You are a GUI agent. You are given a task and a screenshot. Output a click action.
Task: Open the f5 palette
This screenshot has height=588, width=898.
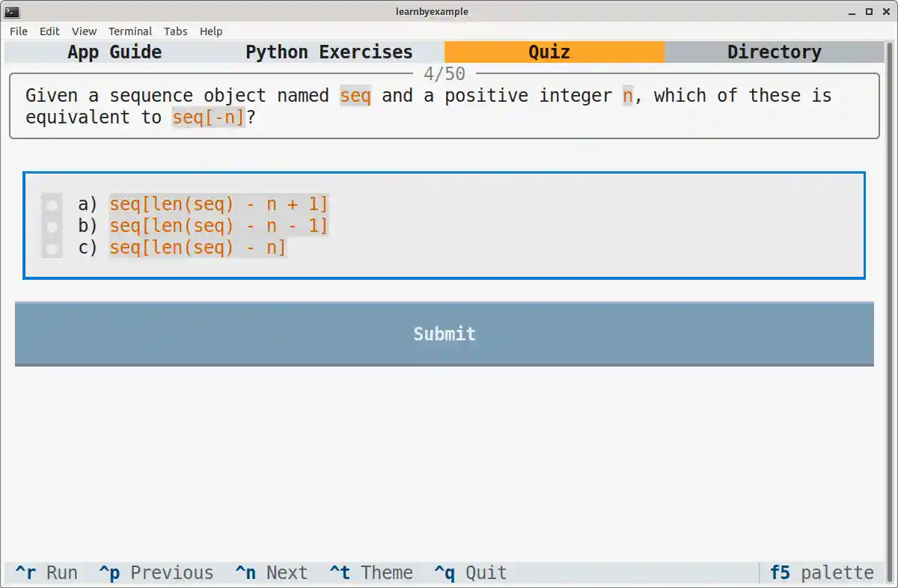pyautogui.click(x=821, y=572)
